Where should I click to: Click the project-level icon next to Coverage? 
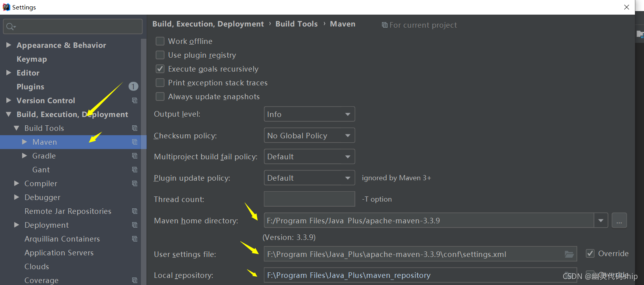(x=135, y=280)
